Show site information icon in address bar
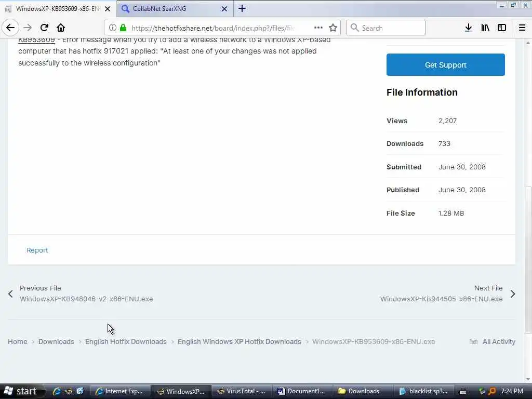Viewport: 532px width, 399px height. pos(113,28)
